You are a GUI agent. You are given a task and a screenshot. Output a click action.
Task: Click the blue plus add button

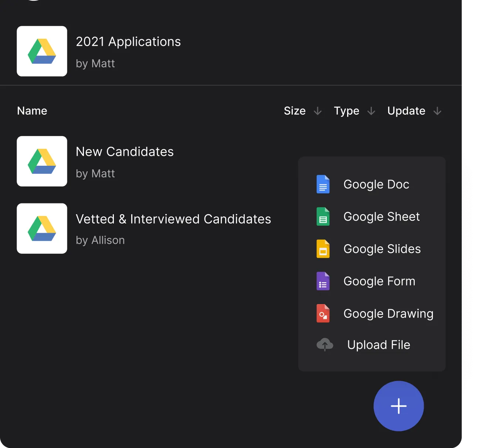(399, 406)
